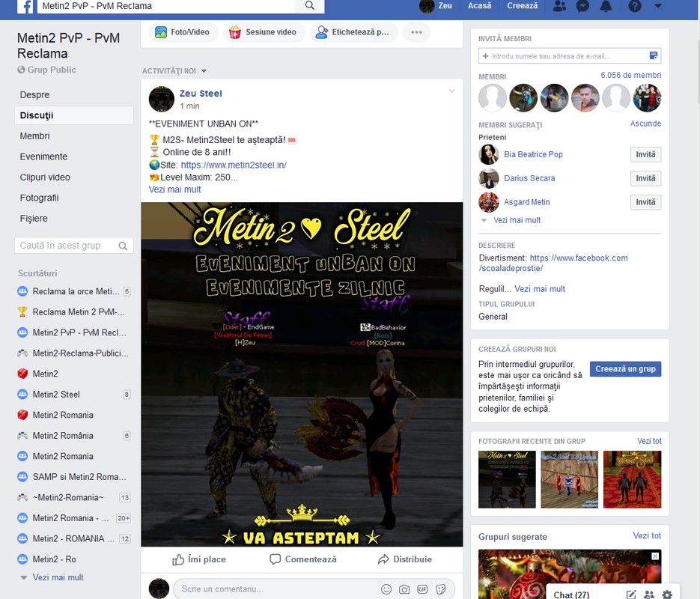The width and height of the screenshot is (700, 599).
Task: Expand suggested members Vezi mai mult
Action: coord(517,220)
